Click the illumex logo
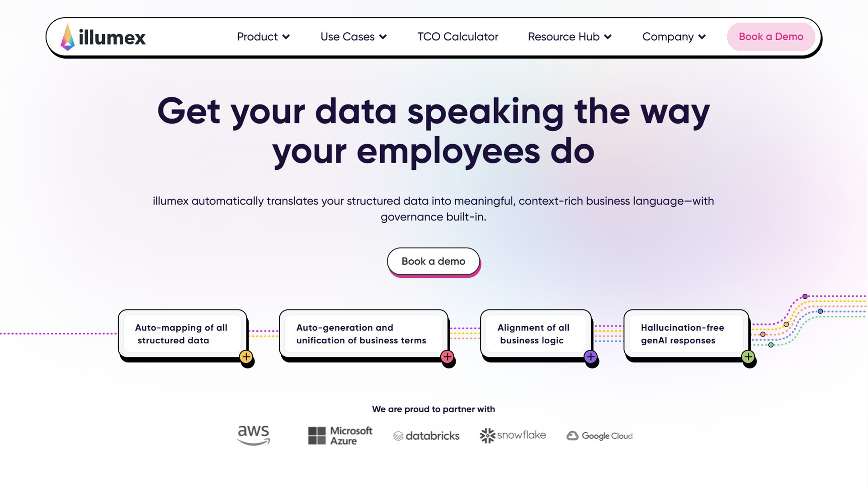This screenshot has width=868, height=488. 103,37
